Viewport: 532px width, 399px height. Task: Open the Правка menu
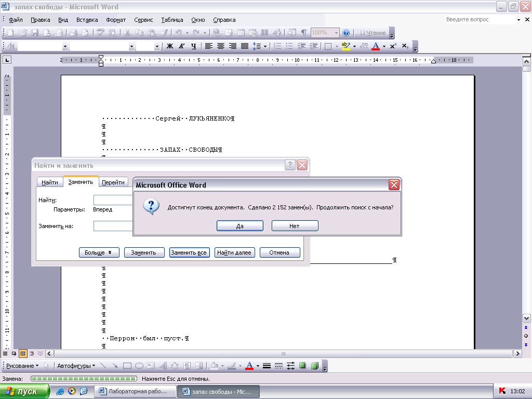click(41, 20)
